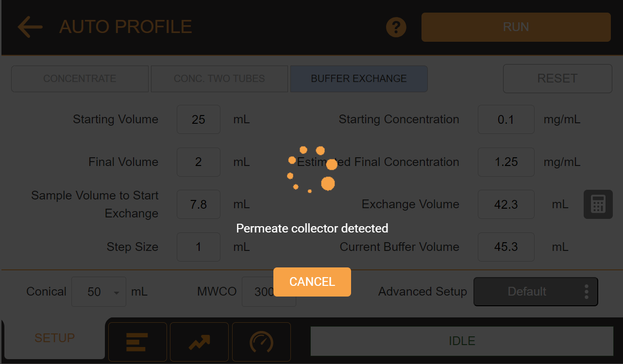
Task: Open the gauge dashboard tab icon
Action: [261, 342]
